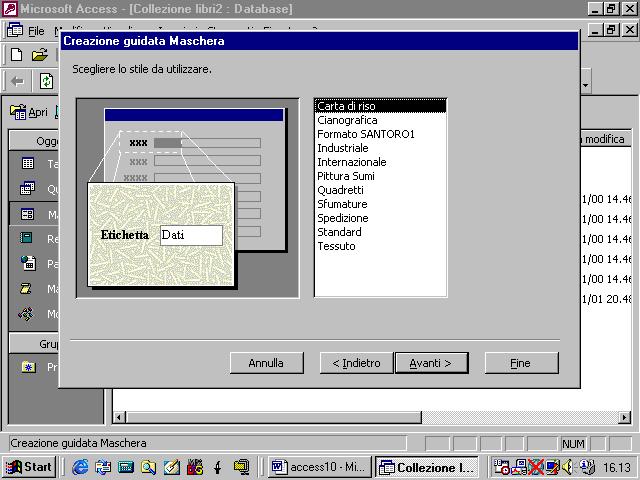Click the horizontal scrollbar right arrow
The width and height of the screenshot is (640, 480).
coord(624,417)
